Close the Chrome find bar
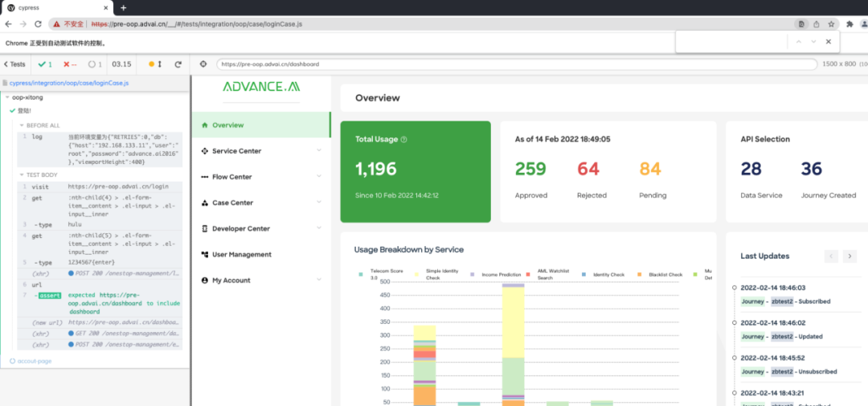The image size is (868, 406). [828, 42]
